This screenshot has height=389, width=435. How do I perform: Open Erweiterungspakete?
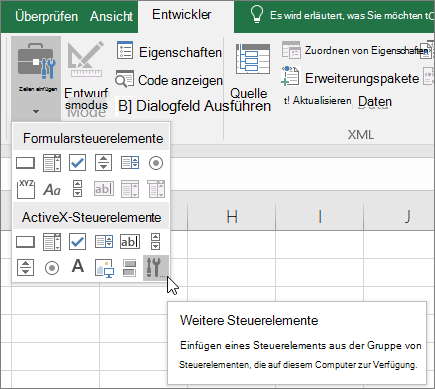350,78
